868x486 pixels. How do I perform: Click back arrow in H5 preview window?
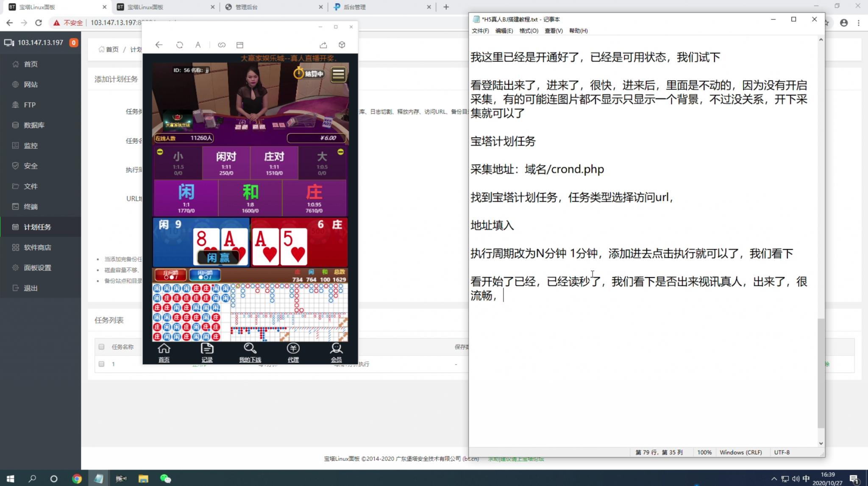coord(159,45)
